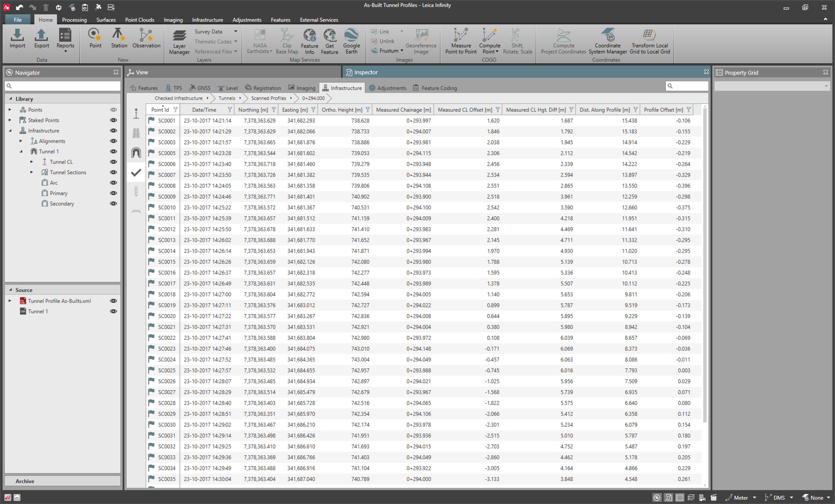Screen dimensions: 835x504
Task: Hide the Alignments item
Action: tap(113, 141)
